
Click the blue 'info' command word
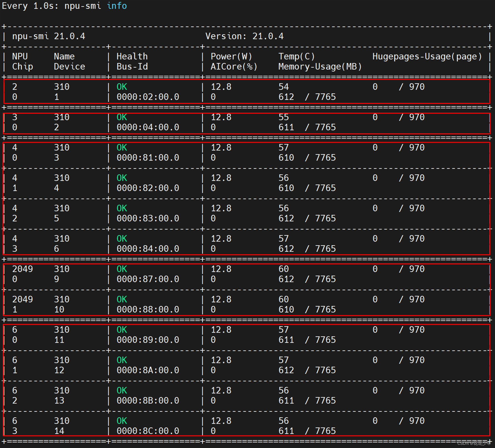tap(117, 6)
